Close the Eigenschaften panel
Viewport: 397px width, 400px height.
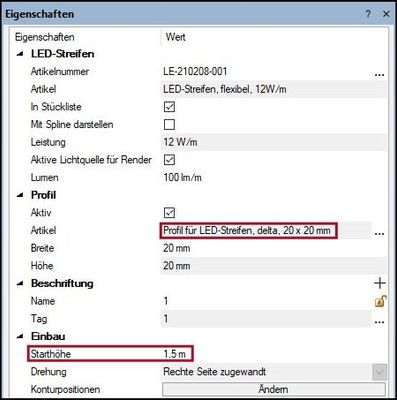(386, 14)
